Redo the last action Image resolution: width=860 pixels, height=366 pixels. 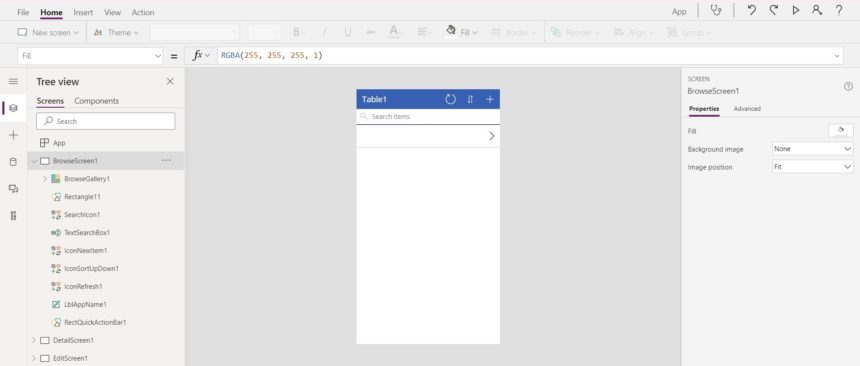(x=773, y=10)
